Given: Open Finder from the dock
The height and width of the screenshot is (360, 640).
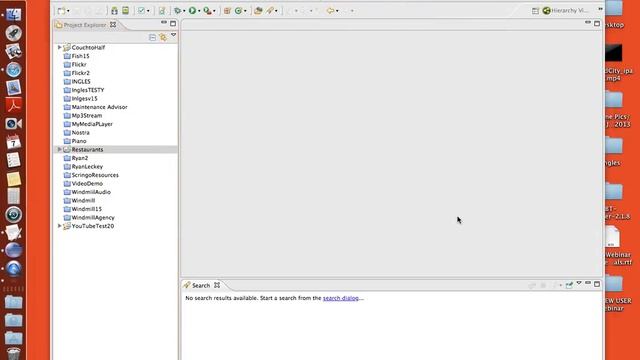Looking at the screenshot, I should tap(13, 15).
